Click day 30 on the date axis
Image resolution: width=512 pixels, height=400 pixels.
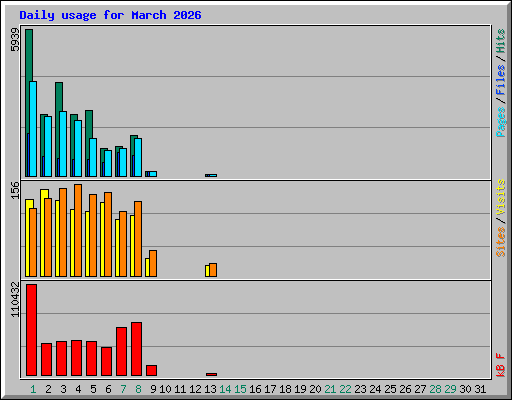point(465,389)
